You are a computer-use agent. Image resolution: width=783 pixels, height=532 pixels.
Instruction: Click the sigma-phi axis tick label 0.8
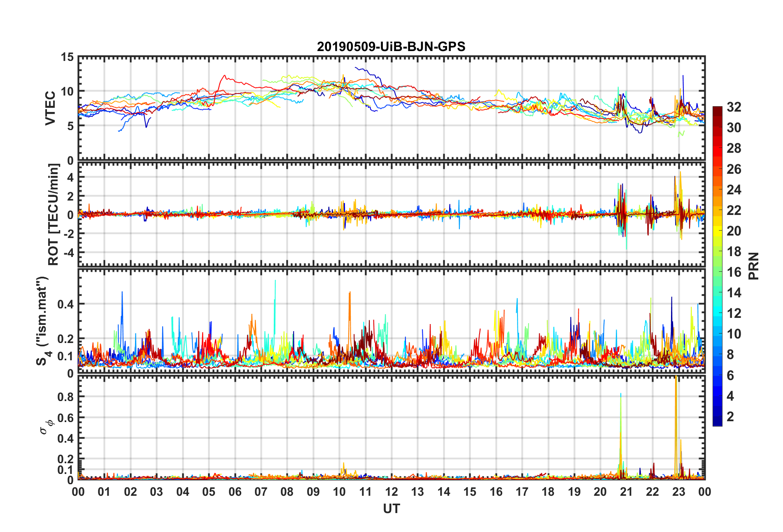[65, 397]
